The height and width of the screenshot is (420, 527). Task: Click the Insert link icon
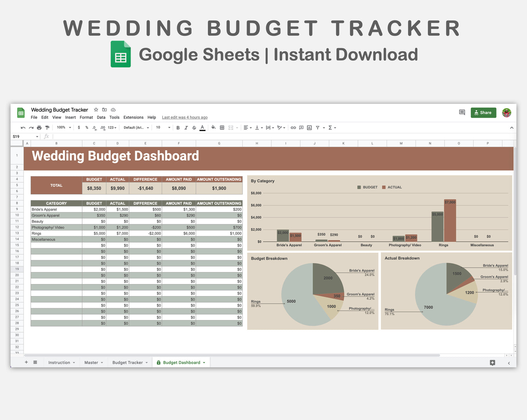click(293, 128)
